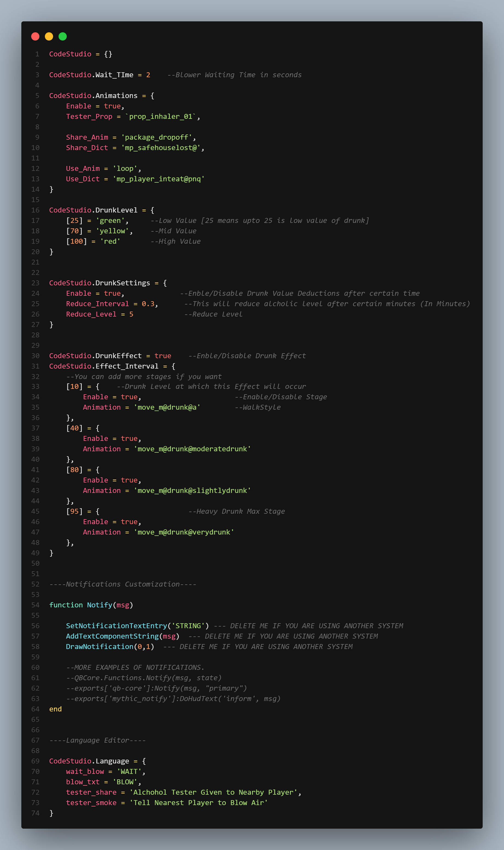Click the yellow minimize traffic-light button

coord(49,36)
